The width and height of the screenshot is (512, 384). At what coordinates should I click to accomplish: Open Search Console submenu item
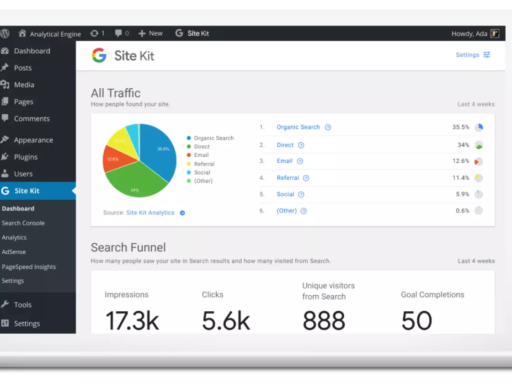pyautogui.click(x=23, y=223)
